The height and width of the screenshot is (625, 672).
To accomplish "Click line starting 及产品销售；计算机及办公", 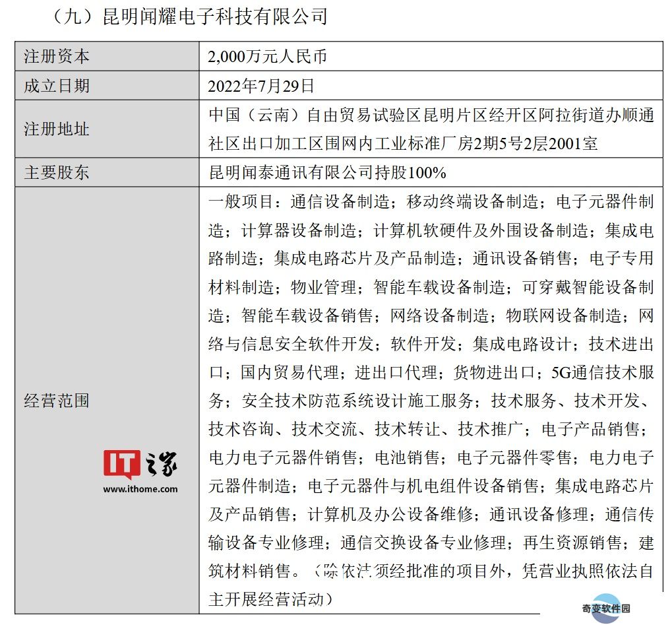I will pos(431,514).
